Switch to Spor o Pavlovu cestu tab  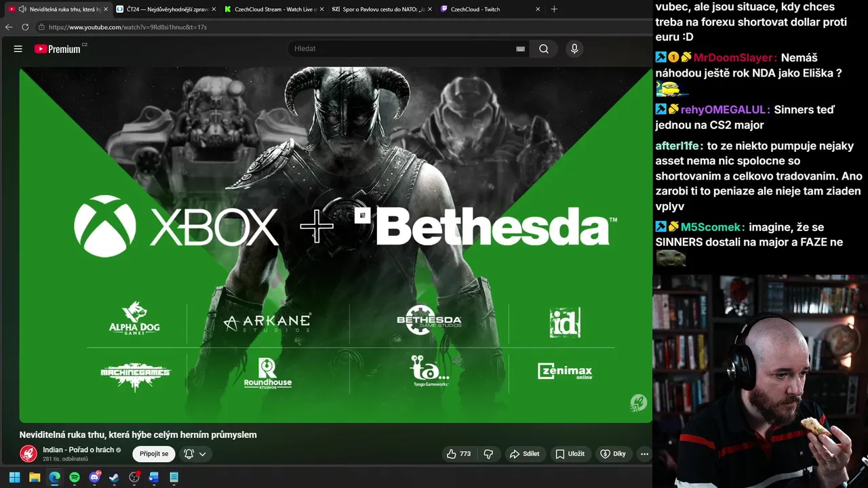[x=382, y=9]
